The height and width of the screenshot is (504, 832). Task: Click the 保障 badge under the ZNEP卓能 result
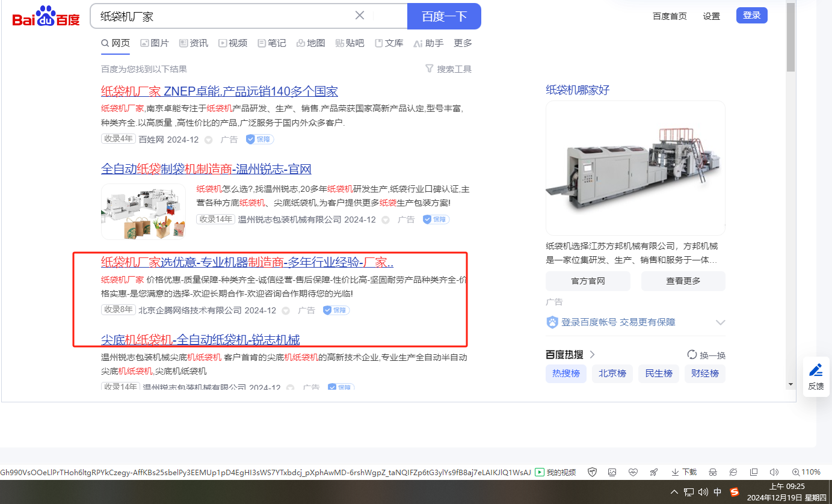(x=260, y=140)
